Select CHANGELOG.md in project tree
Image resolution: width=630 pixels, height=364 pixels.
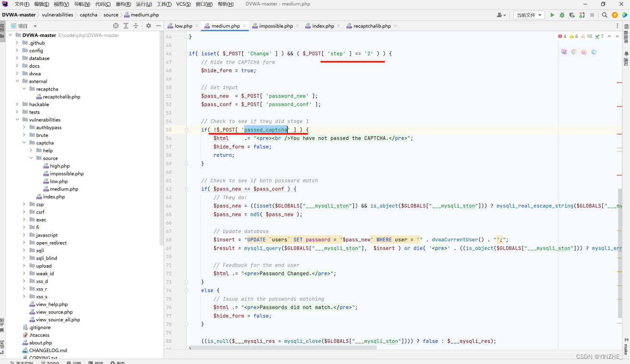[48, 350]
